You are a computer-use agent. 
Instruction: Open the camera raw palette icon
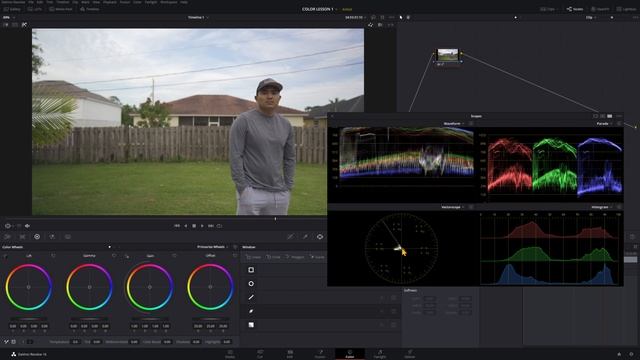pyautogui.click(x=7, y=237)
